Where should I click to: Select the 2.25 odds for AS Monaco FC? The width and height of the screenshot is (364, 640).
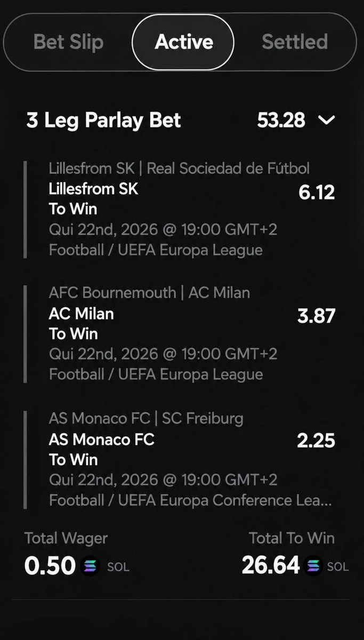point(317,441)
